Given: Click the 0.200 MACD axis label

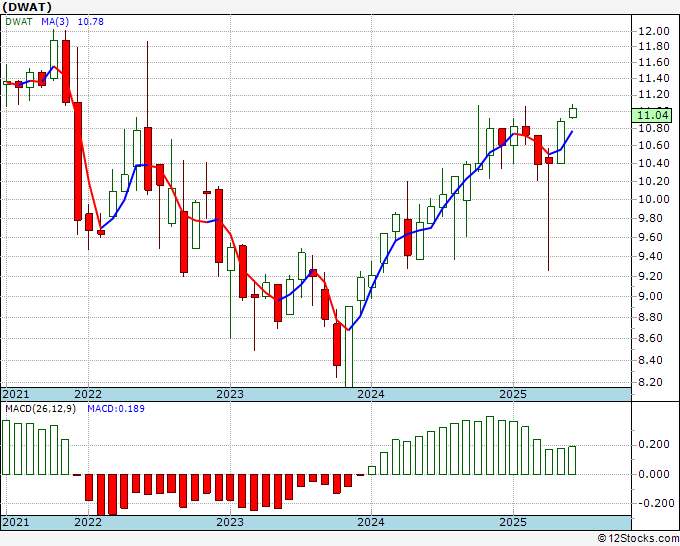Looking at the screenshot, I should [654, 445].
